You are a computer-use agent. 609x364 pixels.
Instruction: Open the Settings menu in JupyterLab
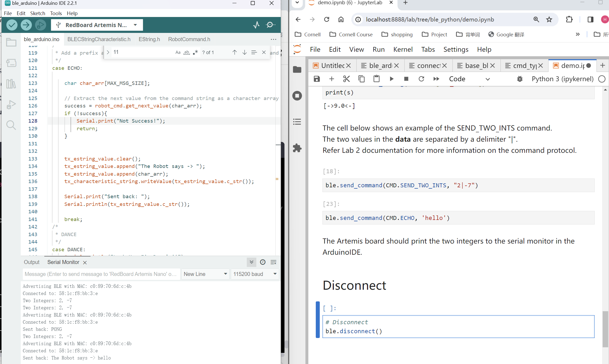pyautogui.click(x=456, y=49)
